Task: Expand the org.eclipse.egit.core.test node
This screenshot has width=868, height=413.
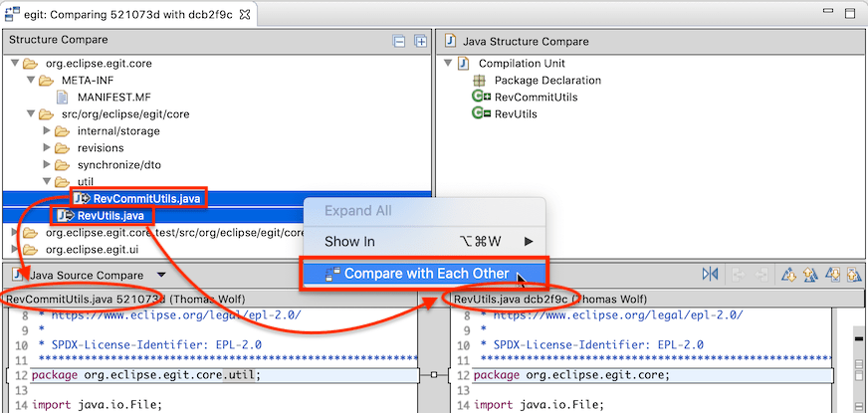Action: tap(15, 233)
